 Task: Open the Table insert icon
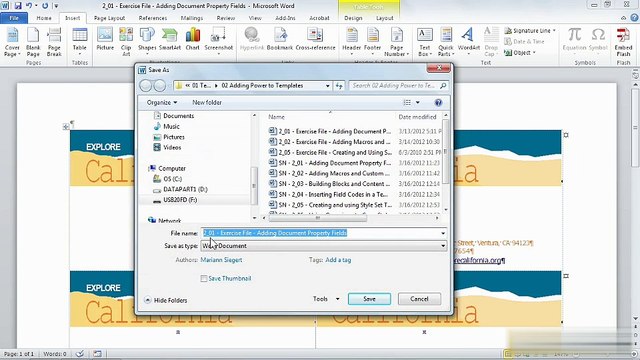[x=80, y=42]
